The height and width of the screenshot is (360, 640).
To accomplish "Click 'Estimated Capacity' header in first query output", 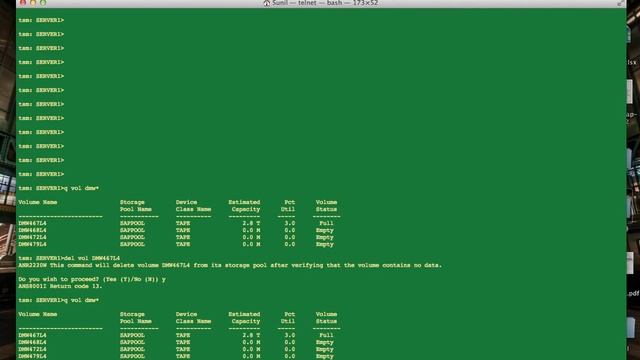I will [x=244, y=206].
